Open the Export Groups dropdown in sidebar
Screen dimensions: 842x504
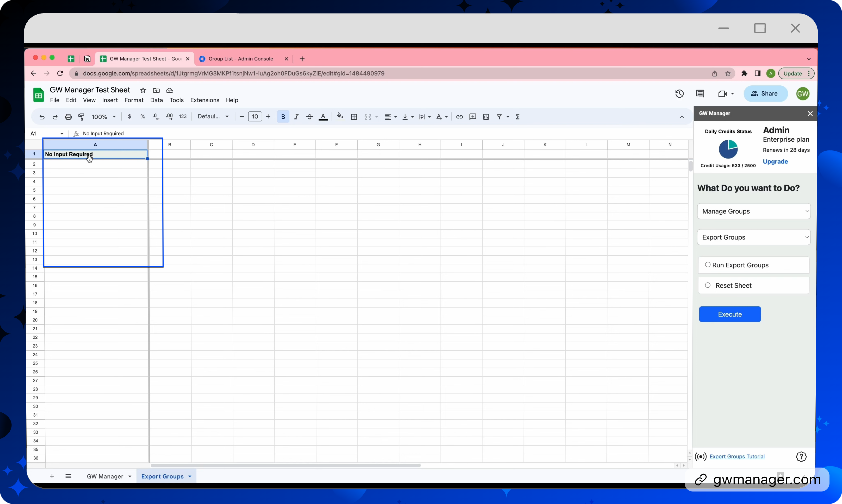pyautogui.click(x=754, y=237)
